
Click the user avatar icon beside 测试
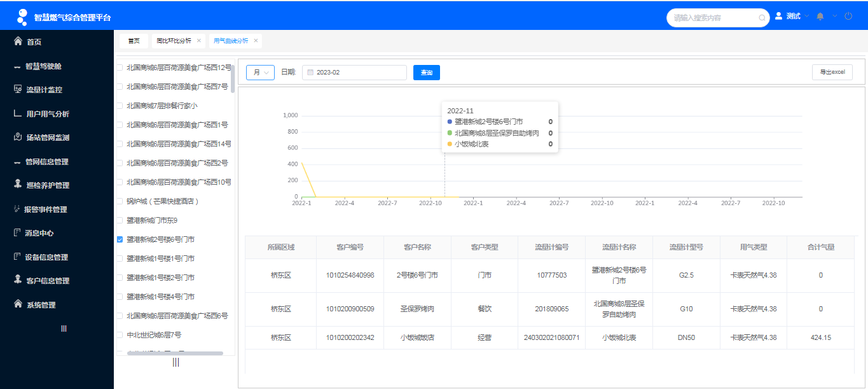tap(778, 16)
